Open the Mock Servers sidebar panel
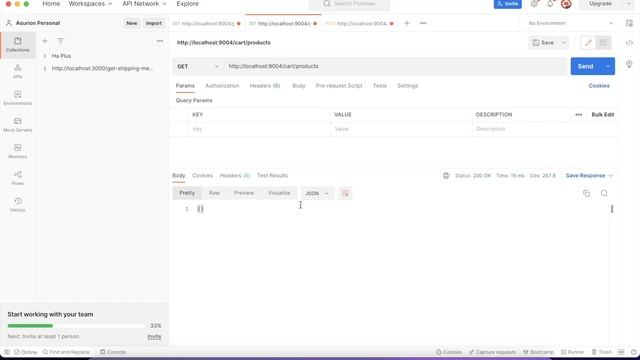Image resolution: width=640 pixels, height=360 pixels. pyautogui.click(x=18, y=125)
